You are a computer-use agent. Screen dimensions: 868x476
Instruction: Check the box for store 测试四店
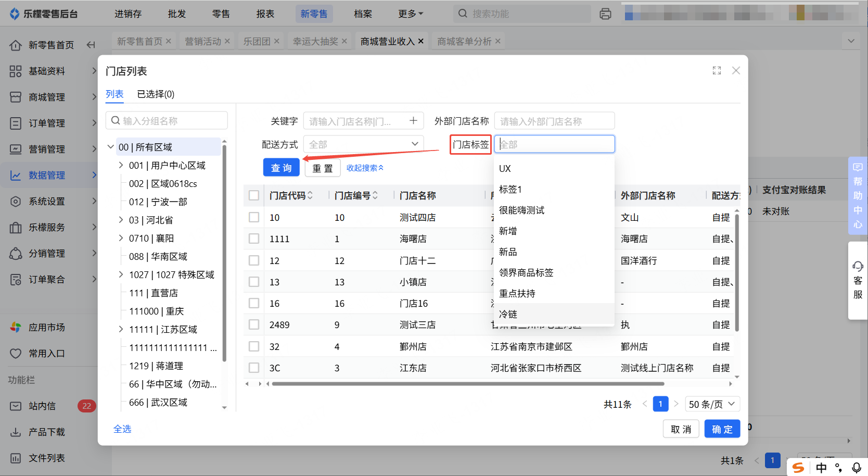click(254, 217)
